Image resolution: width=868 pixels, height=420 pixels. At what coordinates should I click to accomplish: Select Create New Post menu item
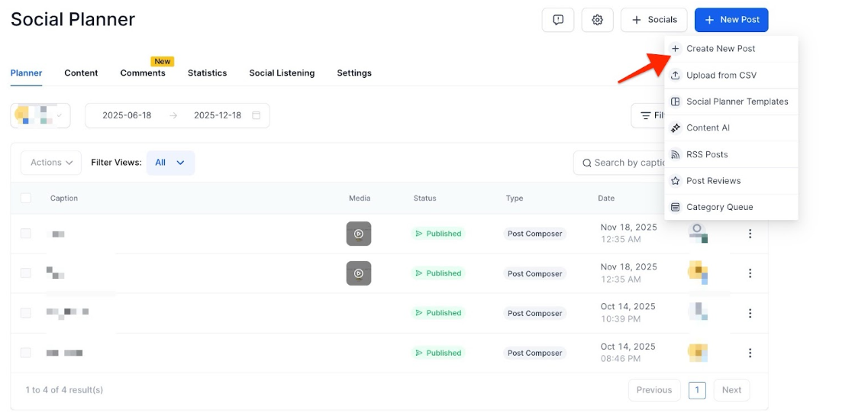pyautogui.click(x=720, y=49)
